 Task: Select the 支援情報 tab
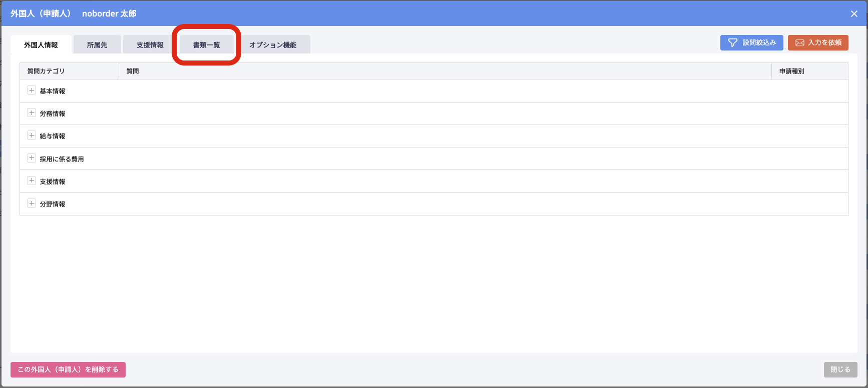pos(150,45)
